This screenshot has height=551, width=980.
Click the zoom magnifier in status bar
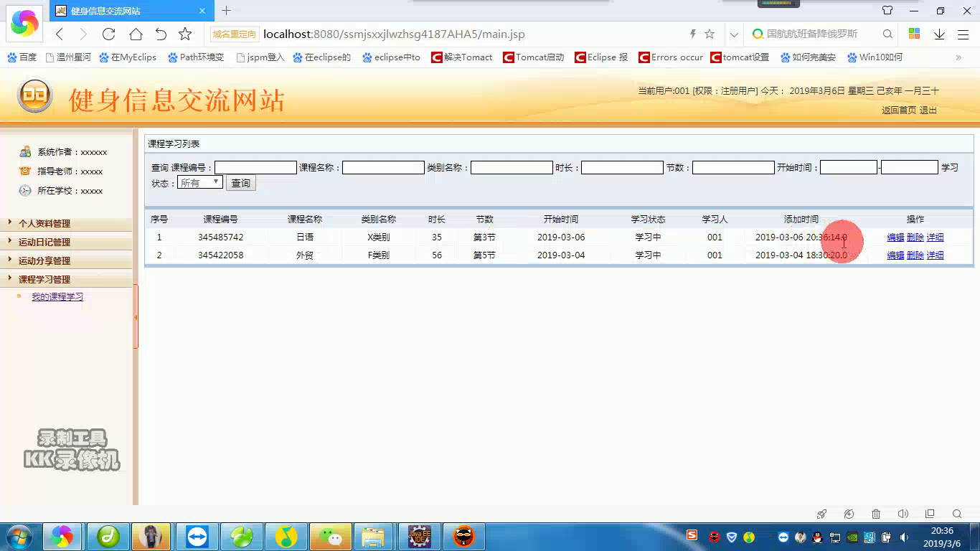[957, 514]
